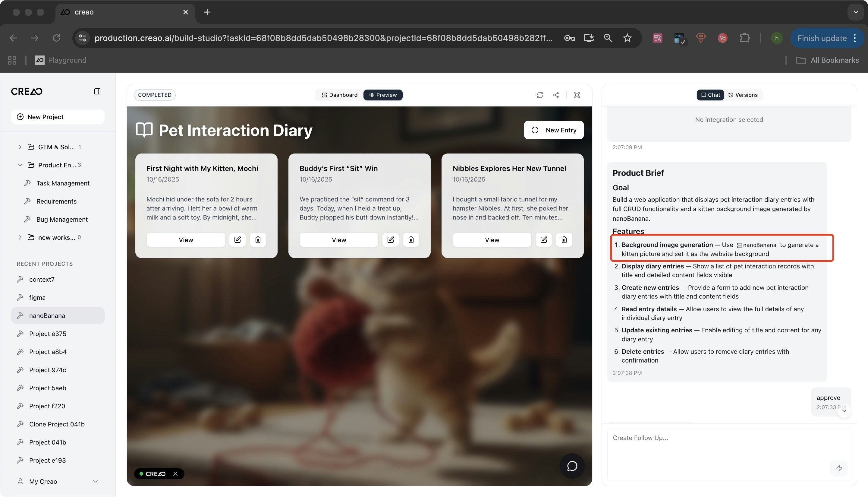Click the lightning send icon in follow-up box
Viewport: 868px width, 497px height.
839,468
